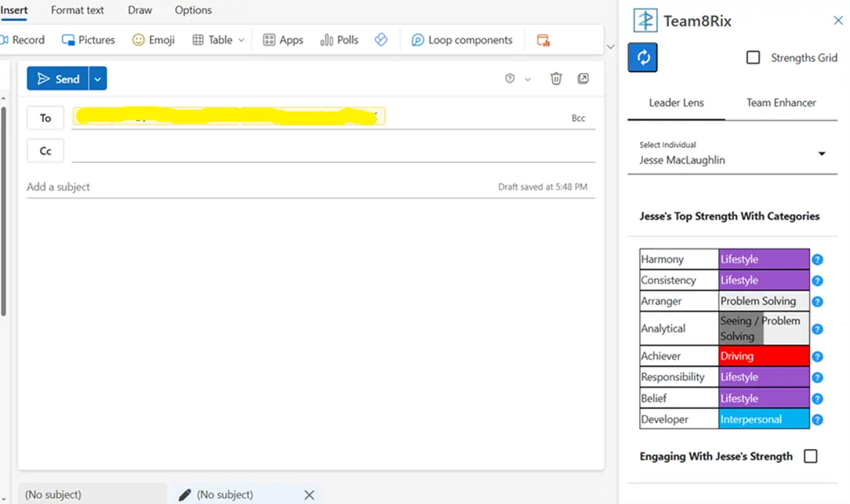The height and width of the screenshot is (504, 850).
Task: Open help icon for Responsibility row
Action: (x=818, y=378)
